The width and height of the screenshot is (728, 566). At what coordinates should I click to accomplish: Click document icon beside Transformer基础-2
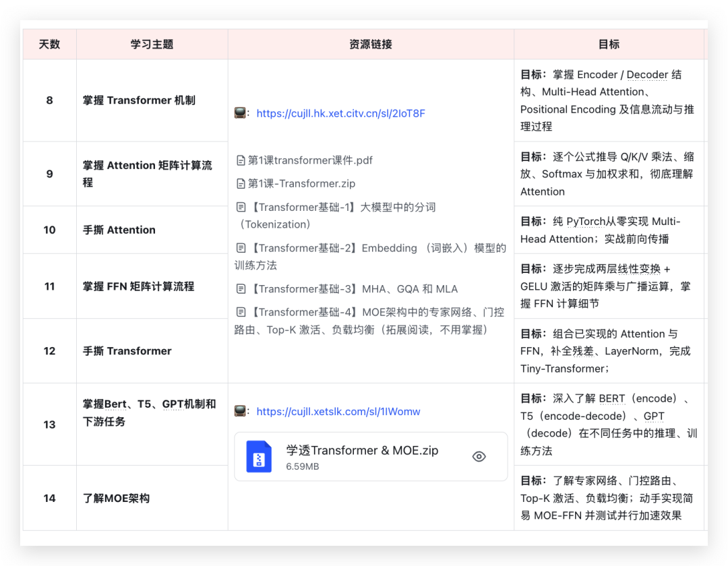pyautogui.click(x=241, y=248)
